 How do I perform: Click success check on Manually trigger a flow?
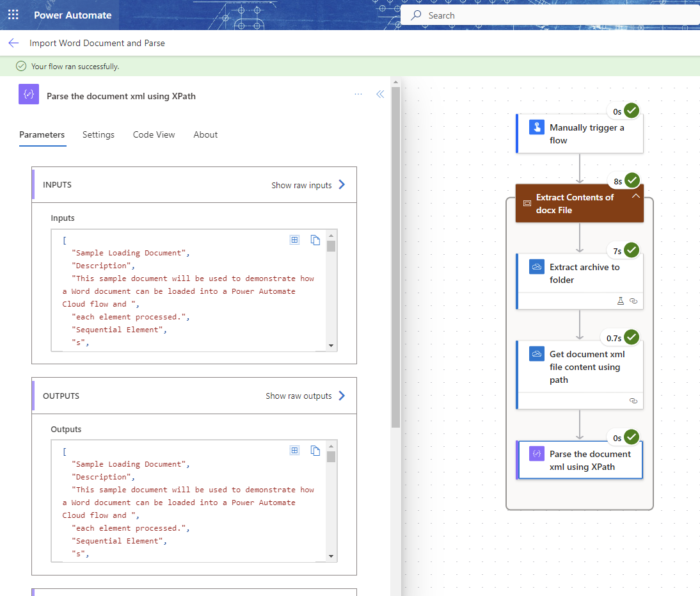click(632, 110)
